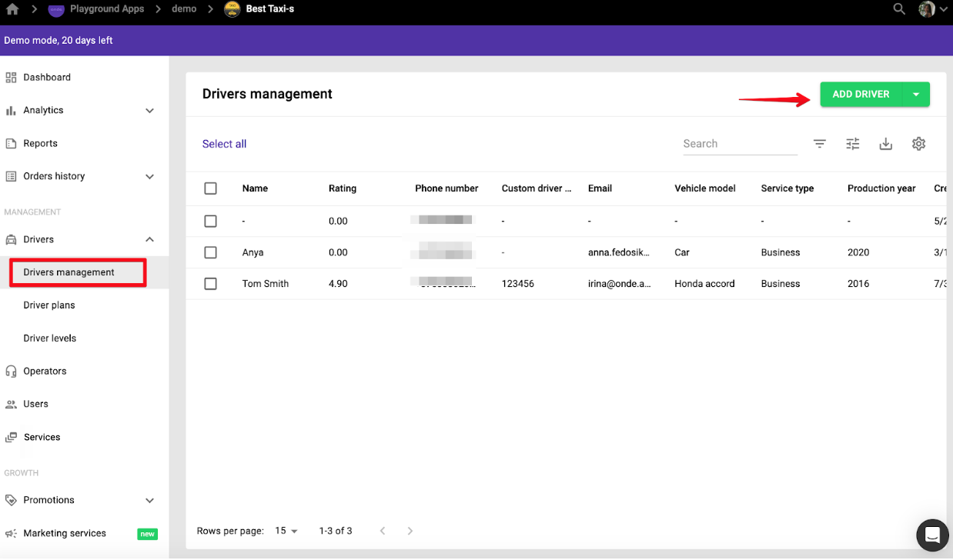Click the home icon in the breadcrumb
This screenshot has width=953, height=560.
click(12, 9)
